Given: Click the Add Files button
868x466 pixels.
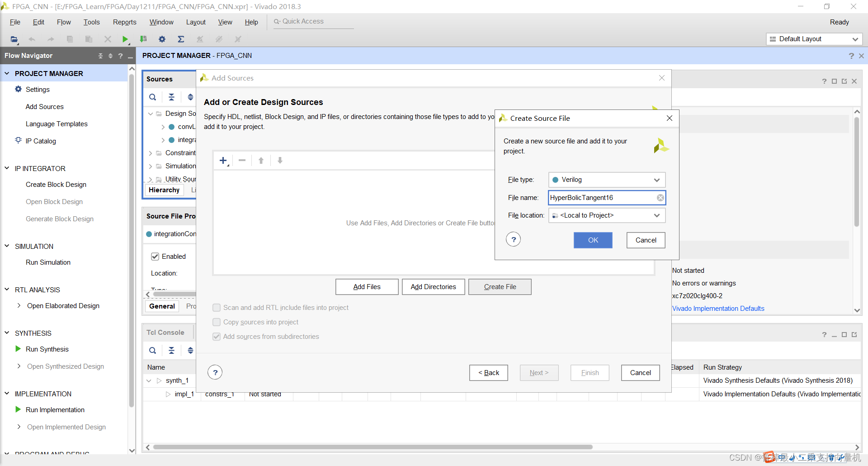Looking at the screenshot, I should tap(367, 287).
